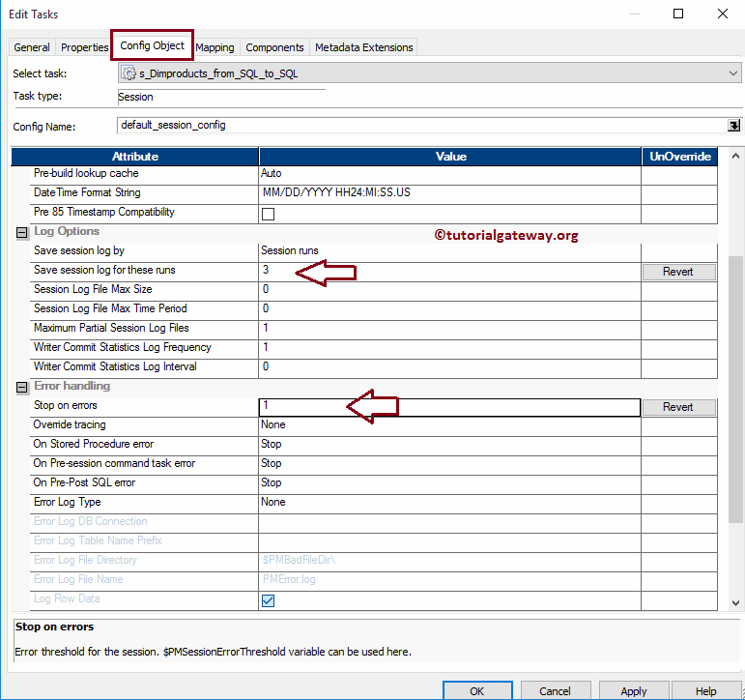Screen dimensions: 745x700
Task: Open the Select task dropdown
Action: (733, 73)
